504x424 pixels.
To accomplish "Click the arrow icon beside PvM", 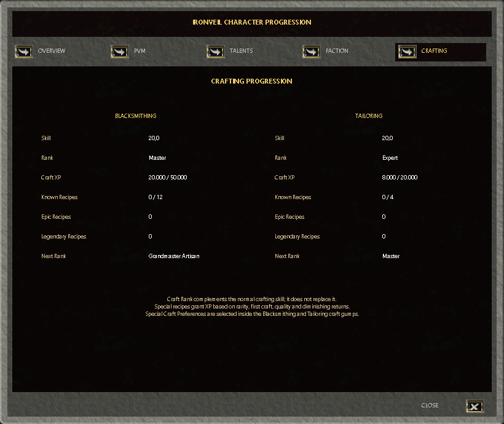I will pos(120,52).
